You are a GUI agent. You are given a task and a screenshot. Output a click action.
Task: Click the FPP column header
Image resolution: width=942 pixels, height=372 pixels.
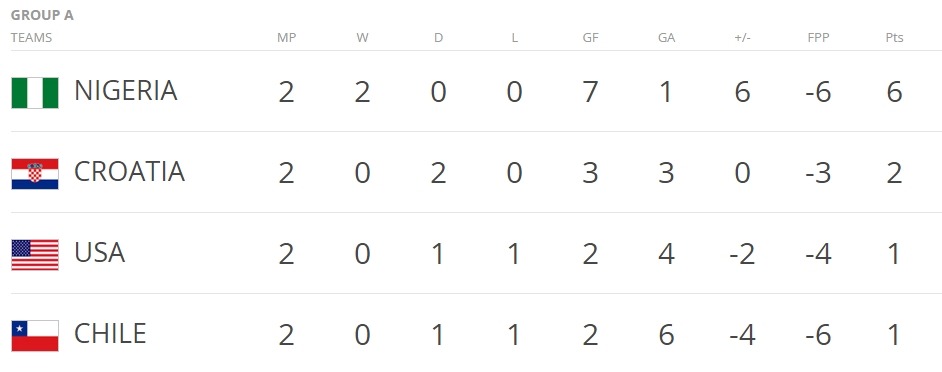coord(818,38)
